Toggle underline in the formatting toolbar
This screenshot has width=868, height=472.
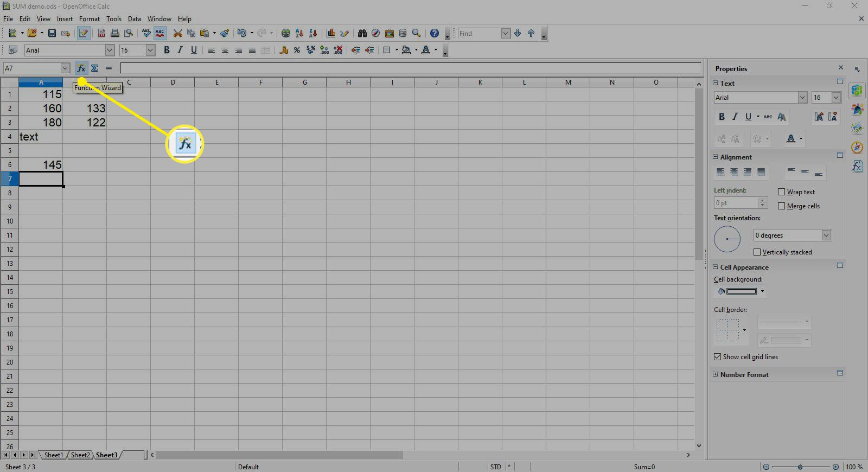tap(194, 50)
